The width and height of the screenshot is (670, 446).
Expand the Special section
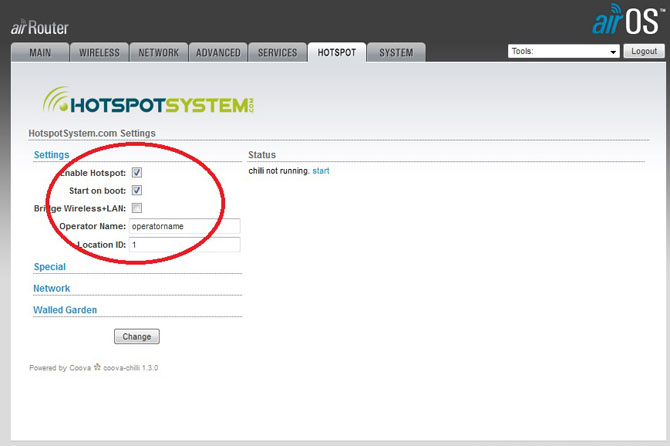[x=50, y=267]
